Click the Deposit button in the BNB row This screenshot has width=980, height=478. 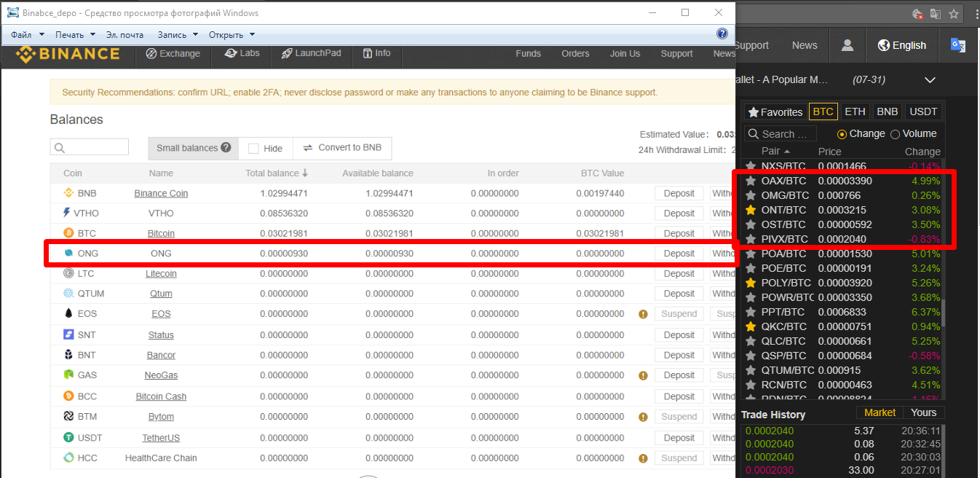tap(679, 193)
